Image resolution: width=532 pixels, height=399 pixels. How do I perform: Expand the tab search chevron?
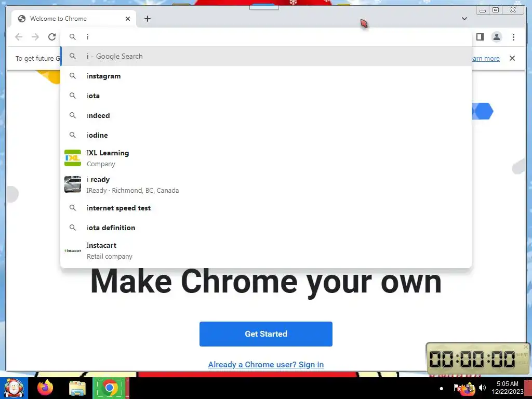[x=464, y=19]
